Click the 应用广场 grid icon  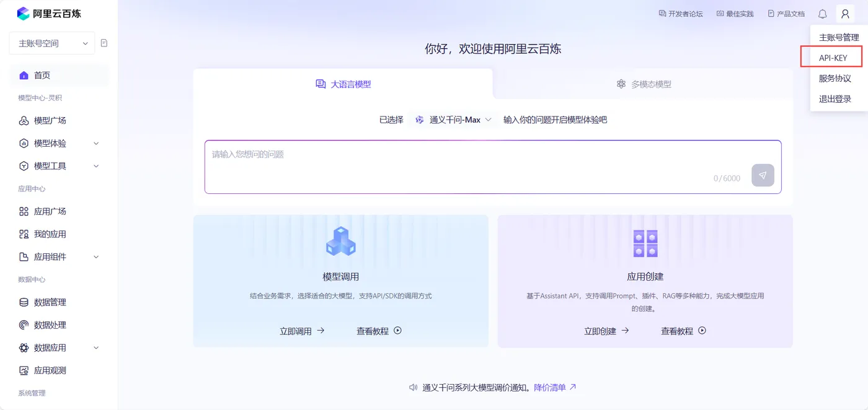24,212
